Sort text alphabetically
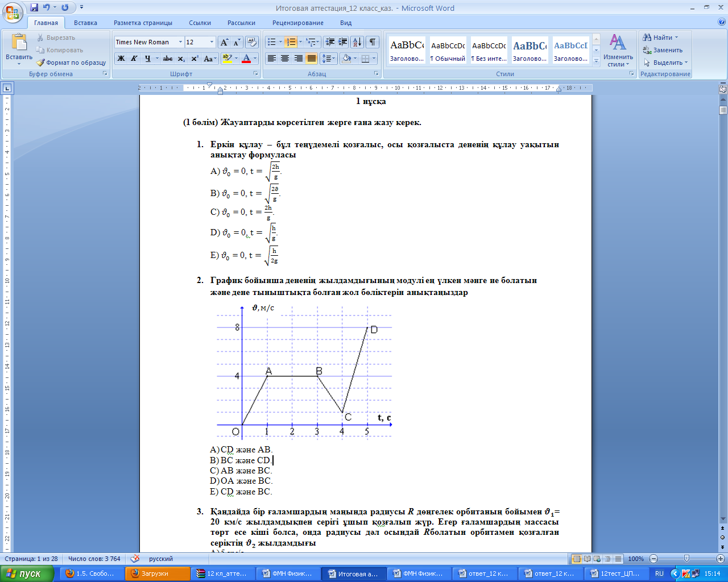This screenshot has width=728, height=582. point(357,42)
